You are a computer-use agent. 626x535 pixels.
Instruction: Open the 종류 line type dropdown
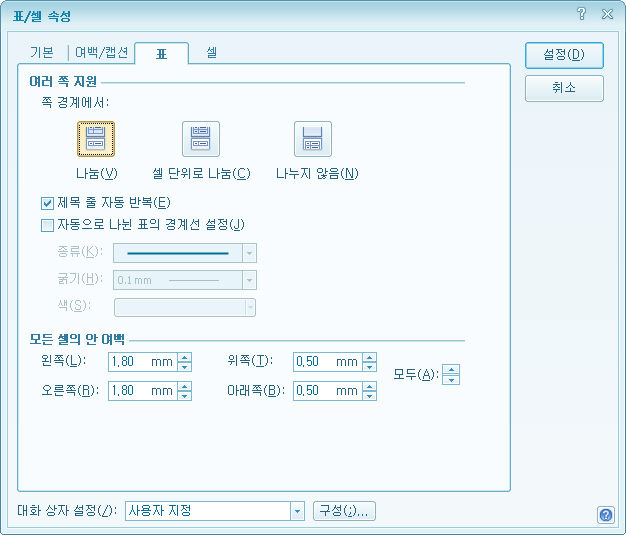[250, 253]
